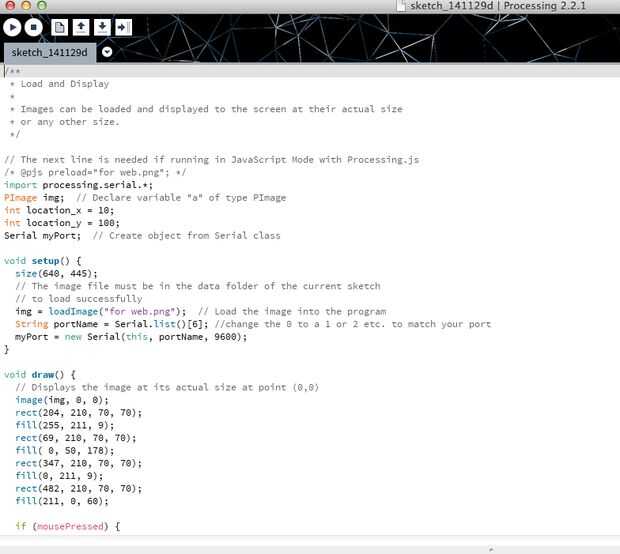Click the yellow minimize window button
The image size is (620, 554).
[26, 5]
